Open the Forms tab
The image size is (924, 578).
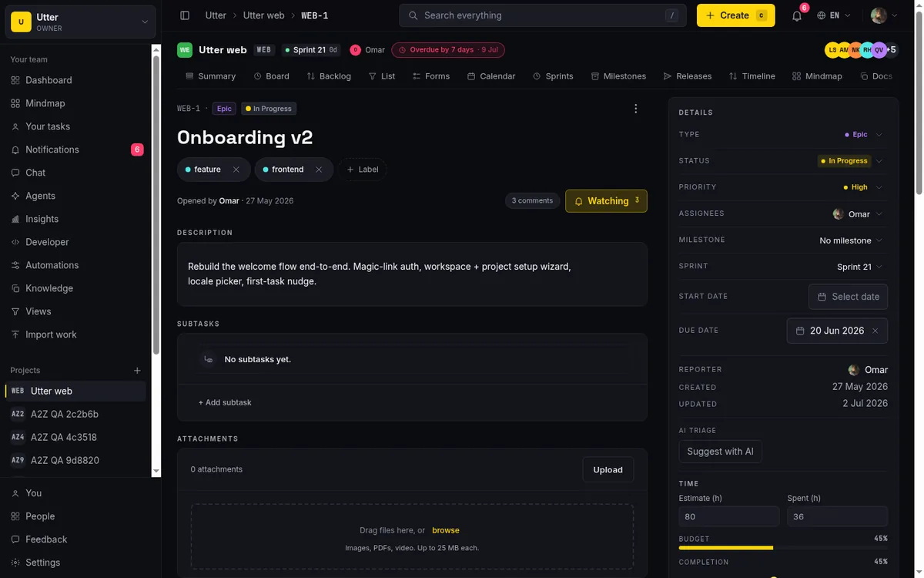click(x=431, y=76)
